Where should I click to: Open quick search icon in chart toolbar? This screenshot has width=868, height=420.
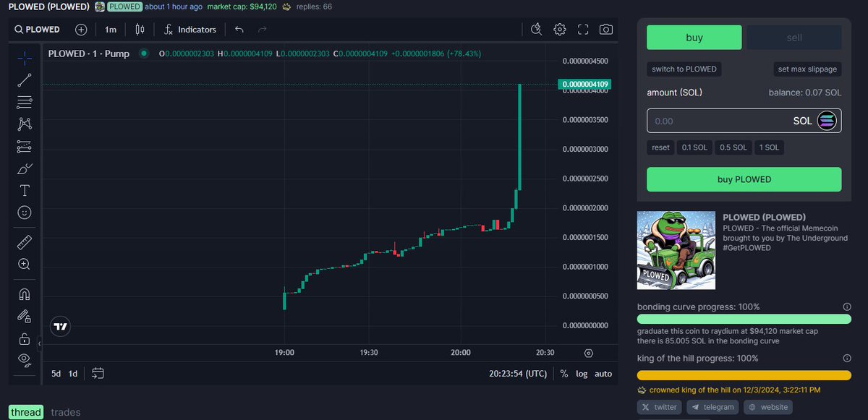[536, 30]
